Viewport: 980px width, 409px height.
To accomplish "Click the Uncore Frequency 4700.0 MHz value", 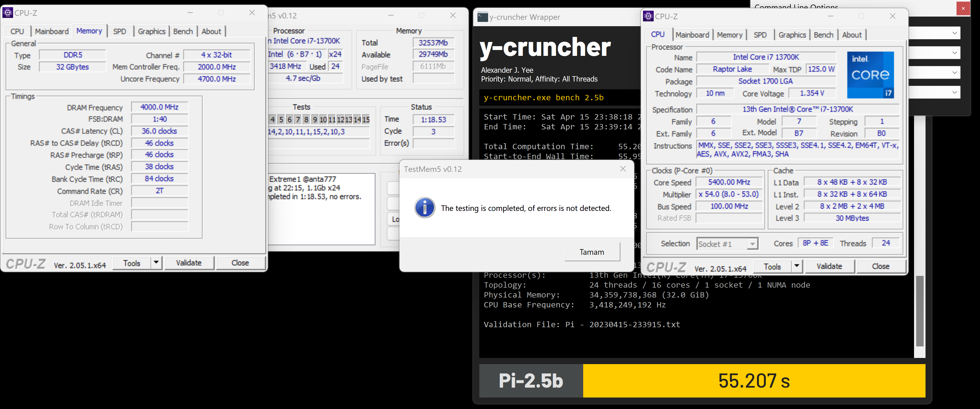I will coord(217,79).
